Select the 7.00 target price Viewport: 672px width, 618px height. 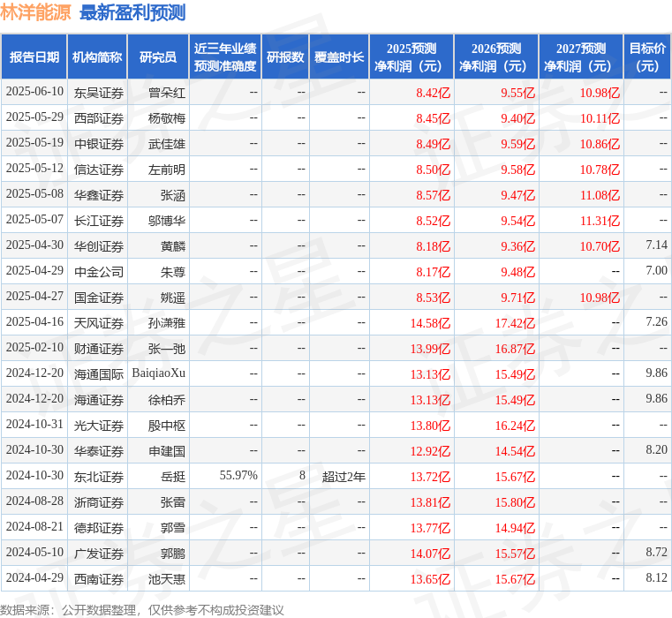pos(657,271)
